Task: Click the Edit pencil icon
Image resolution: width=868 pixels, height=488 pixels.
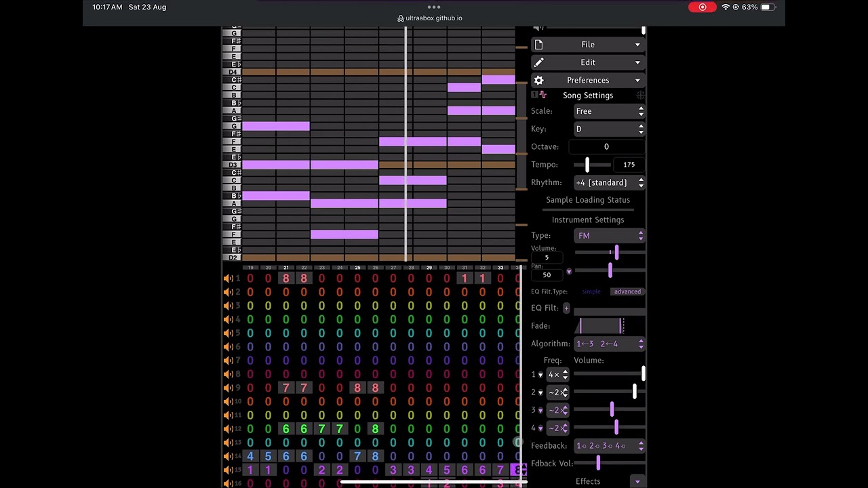Action: click(538, 62)
